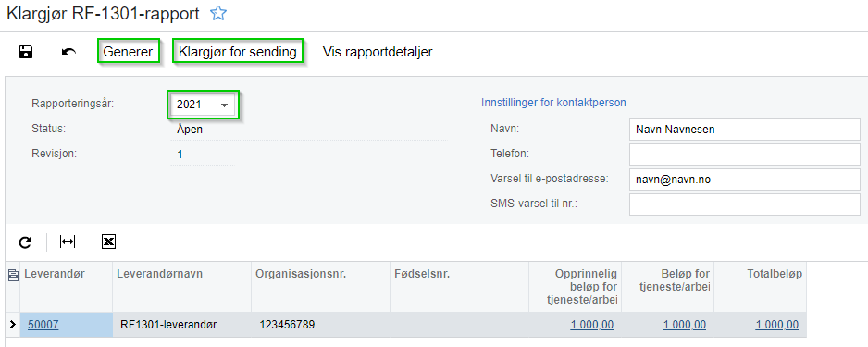The height and width of the screenshot is (347, 868).
Task: Click the Generer button
Action: click(129, 52)
